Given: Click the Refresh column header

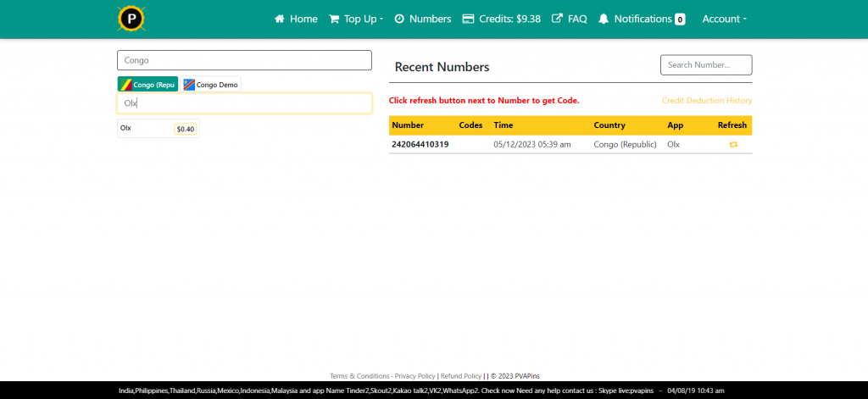Looking at the screenshot, I should pos(732,125).
